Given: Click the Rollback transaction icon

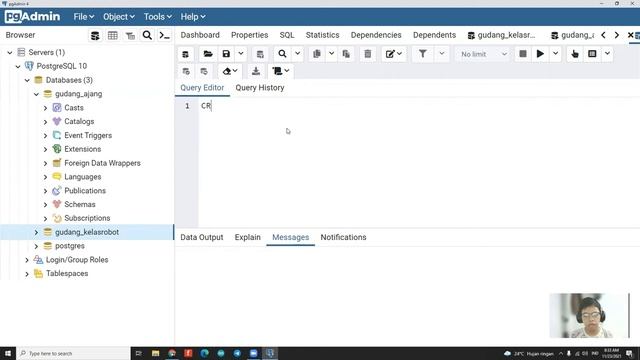Looking at the screenshot, I should [x=204, y=71].
